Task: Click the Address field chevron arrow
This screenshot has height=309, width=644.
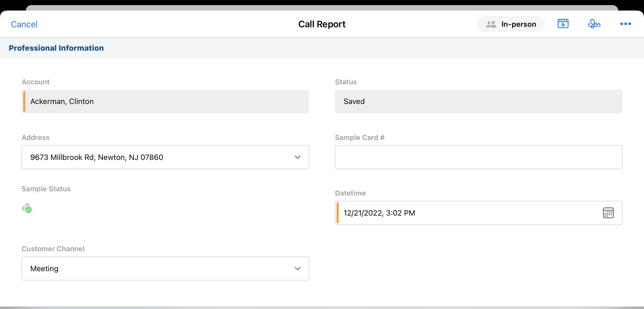Action: [297, 157]
